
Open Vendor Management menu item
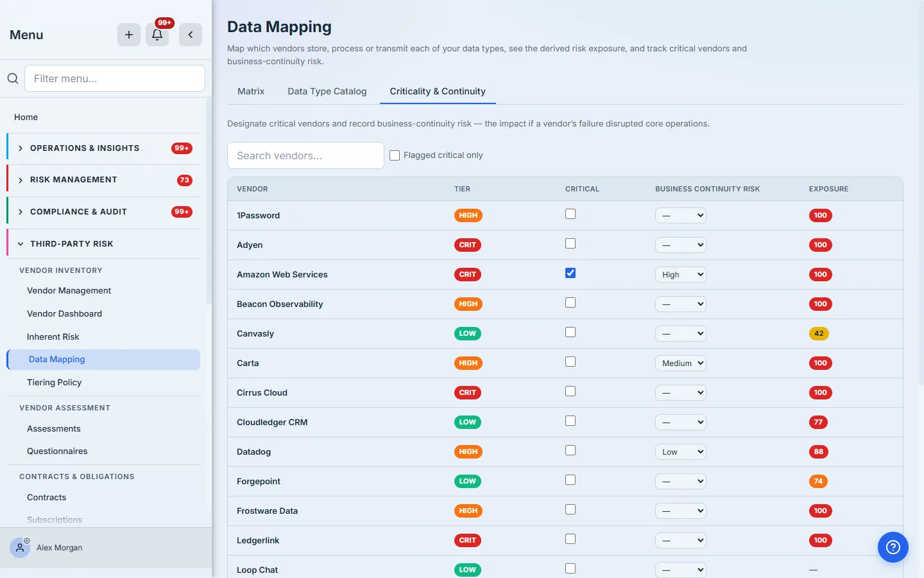(x=69, y=291)
